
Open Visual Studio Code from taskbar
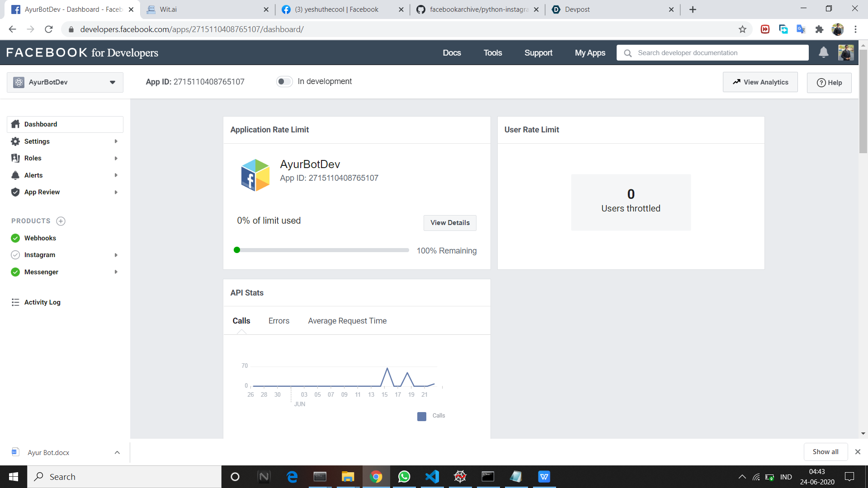[x=432, y=477]
